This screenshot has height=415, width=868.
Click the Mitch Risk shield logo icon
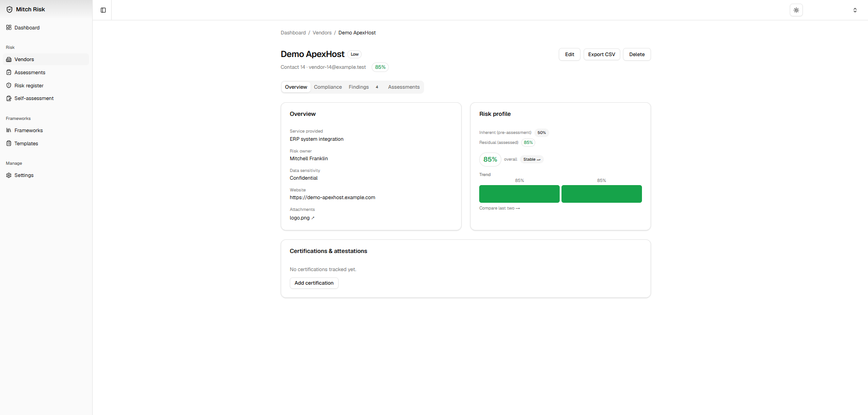pyautogui.click(x=9, y=10)
